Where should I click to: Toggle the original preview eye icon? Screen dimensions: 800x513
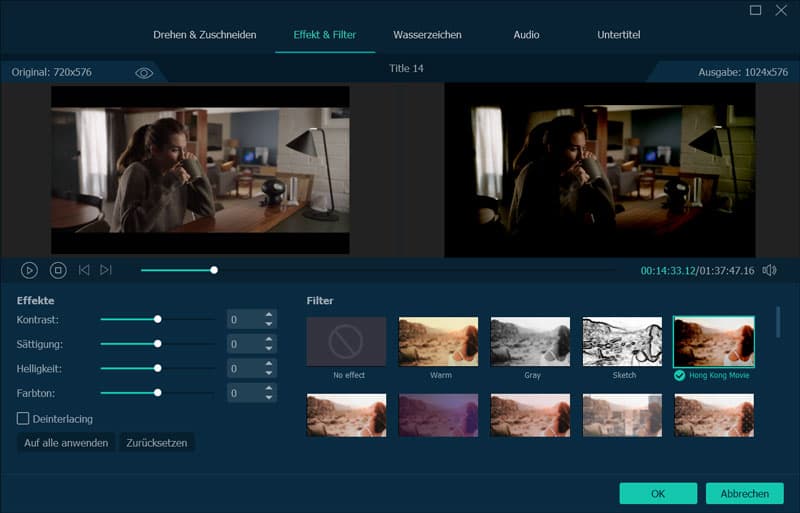pos(144,73)
